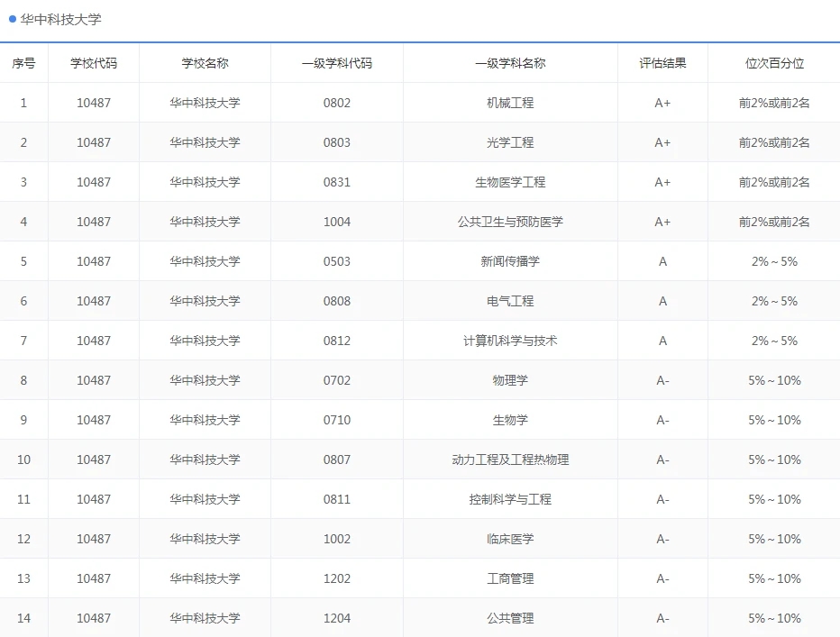The height and width of the screenshot is (637, 840).
Task: Click subject code 0803
Action: click(337, 142)
